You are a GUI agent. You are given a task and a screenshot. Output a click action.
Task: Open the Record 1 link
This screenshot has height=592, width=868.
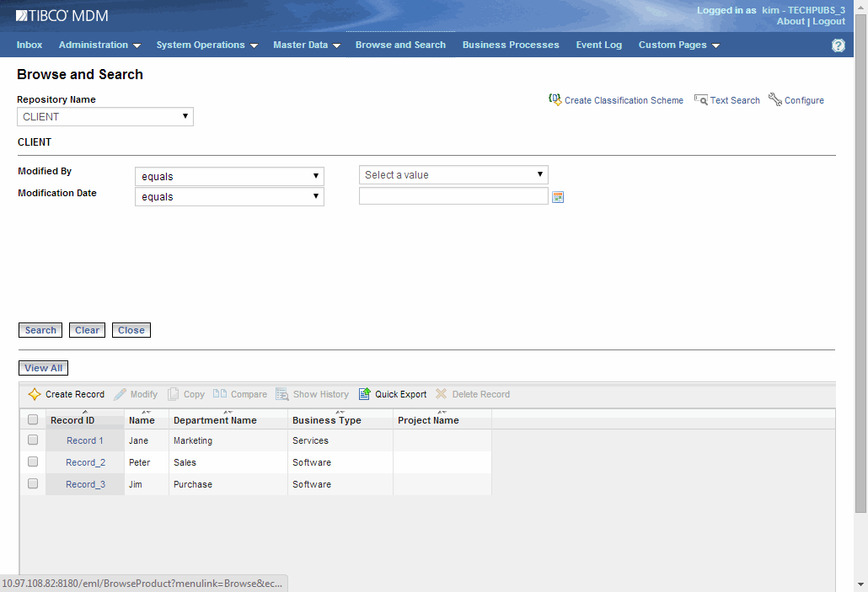85,440
